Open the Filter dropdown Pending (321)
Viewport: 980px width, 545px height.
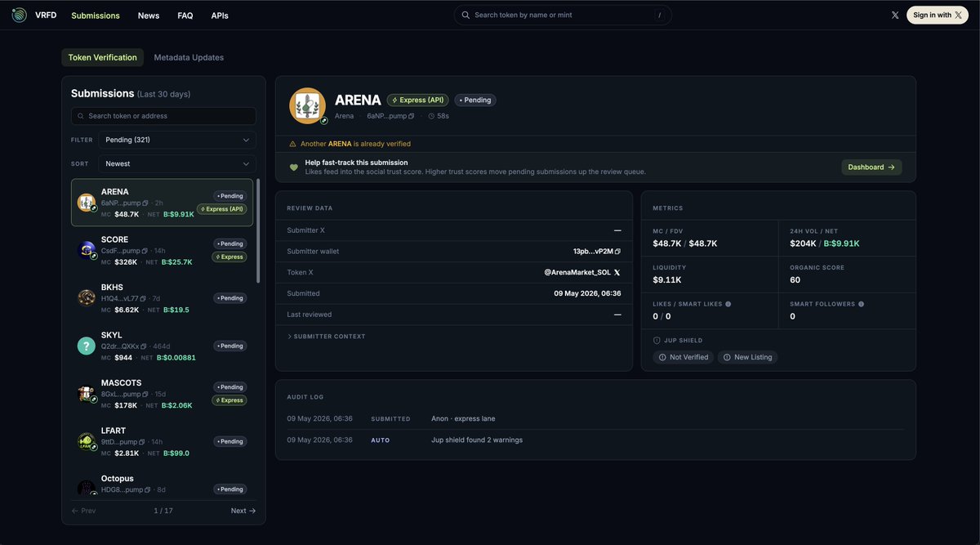[x=177, y=140]
